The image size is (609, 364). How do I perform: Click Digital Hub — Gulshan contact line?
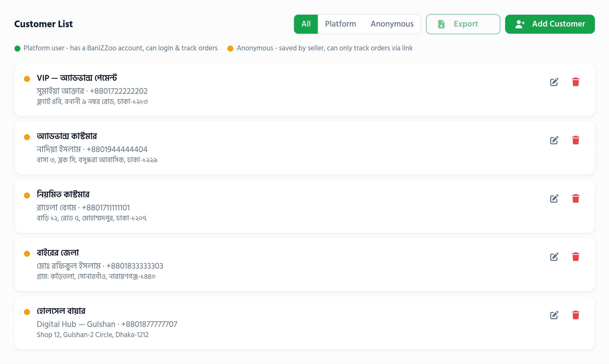107,324
